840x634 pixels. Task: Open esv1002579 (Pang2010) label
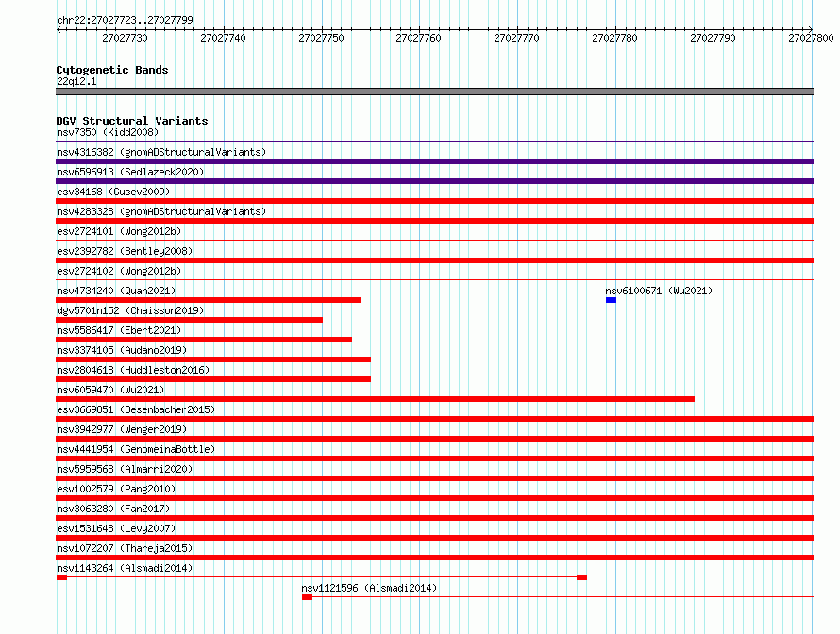click(116, 489)
